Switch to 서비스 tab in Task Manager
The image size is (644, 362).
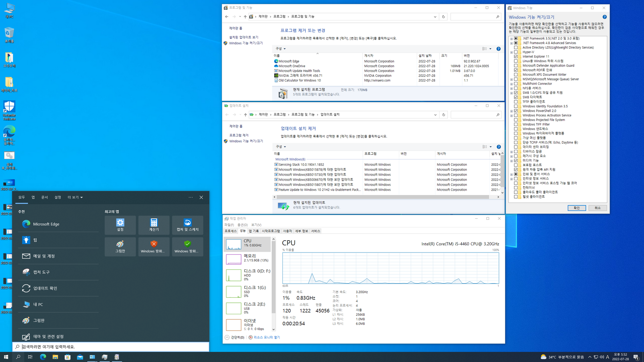coord(316,231)
